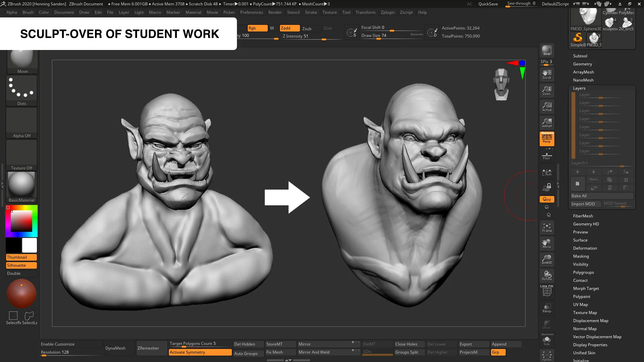
Task: Expand the Morph Target section
Action: tap(586, 288)
